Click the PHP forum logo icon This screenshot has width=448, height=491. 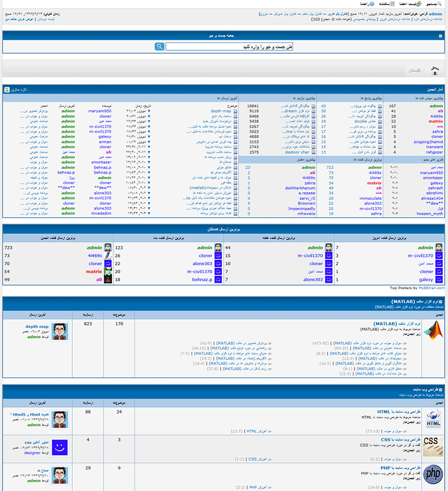433,474
